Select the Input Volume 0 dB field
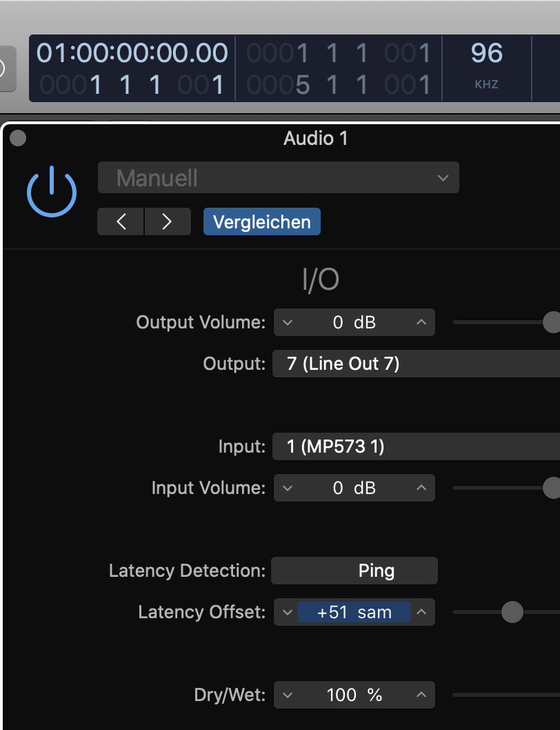 click(x=354, y=488)
